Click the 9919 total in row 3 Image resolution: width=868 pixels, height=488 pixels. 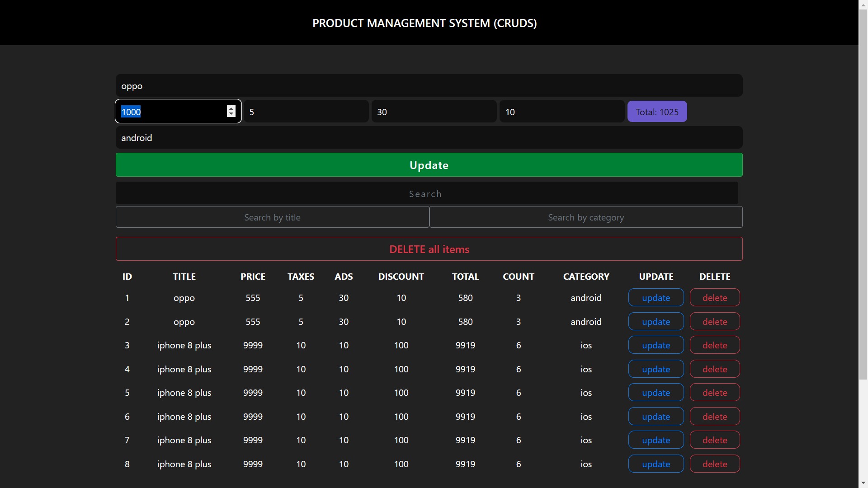pos(465,345)
